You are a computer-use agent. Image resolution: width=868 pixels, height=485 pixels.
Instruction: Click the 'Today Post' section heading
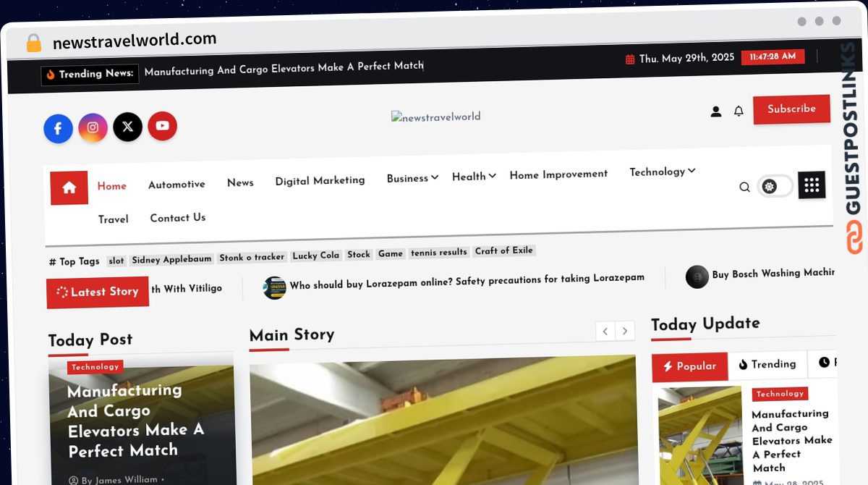click(x=90, y=339)
